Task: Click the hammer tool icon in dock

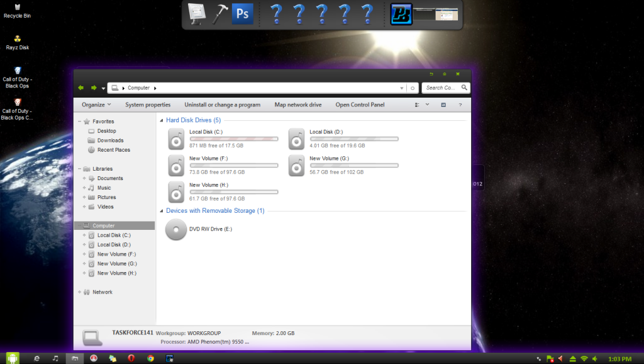Action: click(x=220, y=14)
